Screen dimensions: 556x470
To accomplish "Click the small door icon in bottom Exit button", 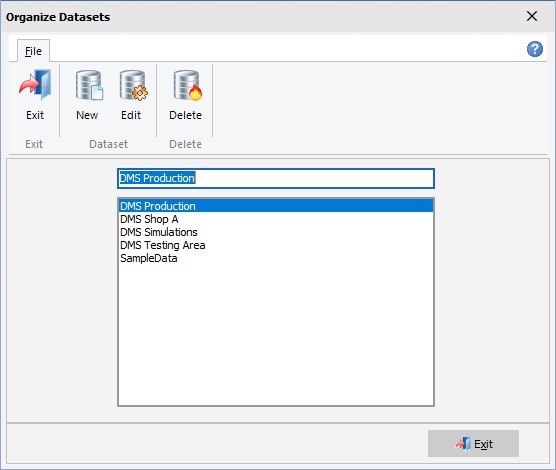I will (x=463, y=443).
